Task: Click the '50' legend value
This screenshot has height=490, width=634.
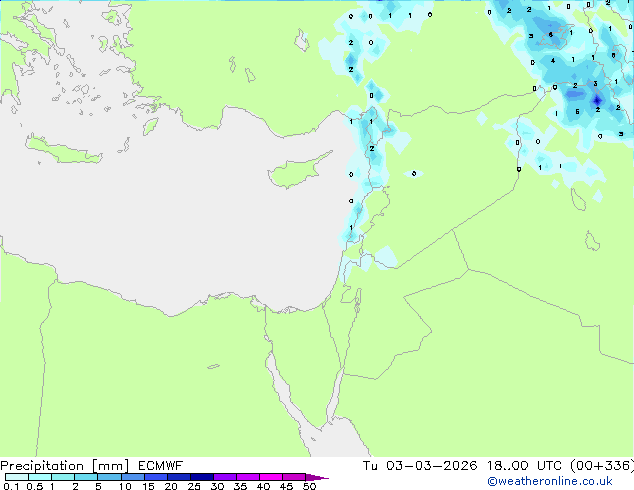Action: click(309, 486)
